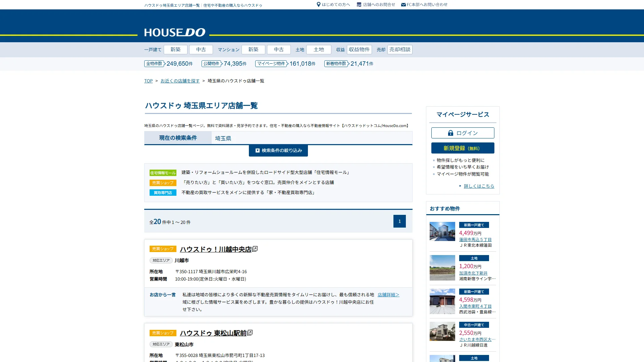Open thumbnail of 4,598万円 house
The width and height of the screenshot is (644, 362).
coord(442,301)
